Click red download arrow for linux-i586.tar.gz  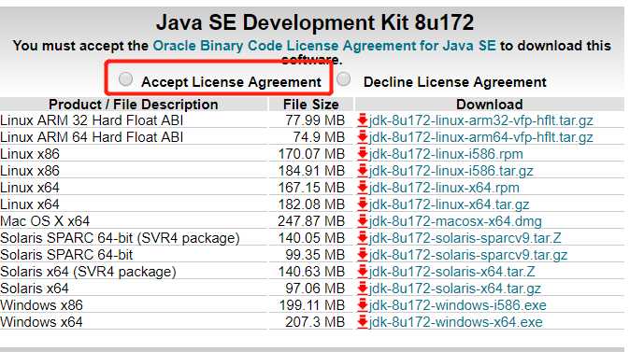pyautogui.click(x=363, y=171)
